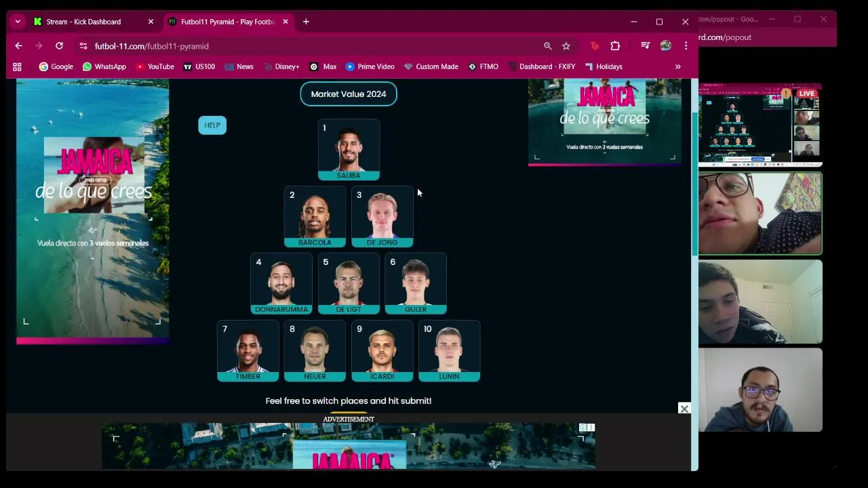
Task: Open the Extensions puzzle menu
Action: point(615,46)
